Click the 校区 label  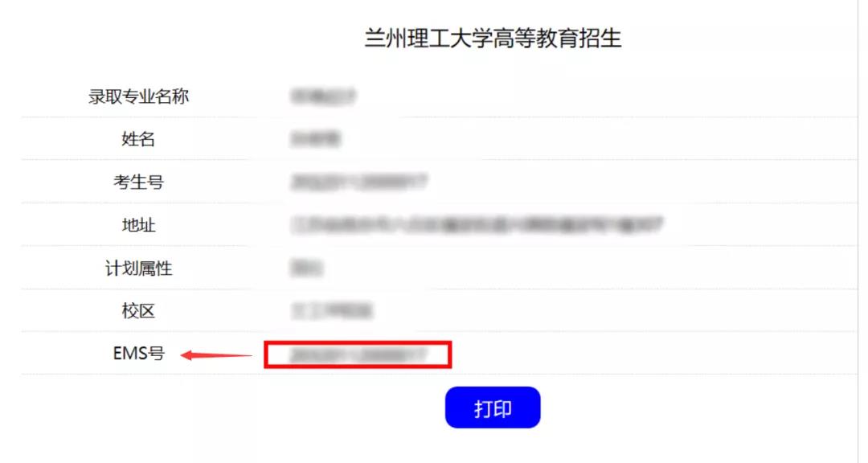[x=138, y=311]
